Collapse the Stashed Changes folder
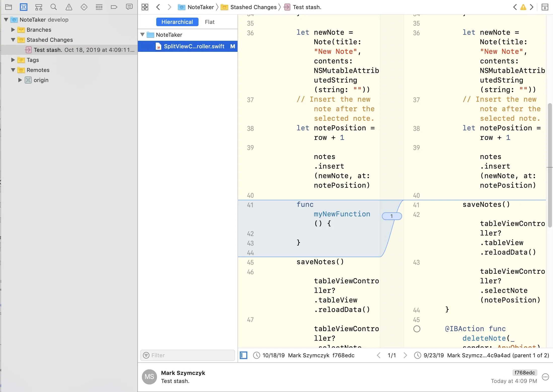 (x=13, y=40)
